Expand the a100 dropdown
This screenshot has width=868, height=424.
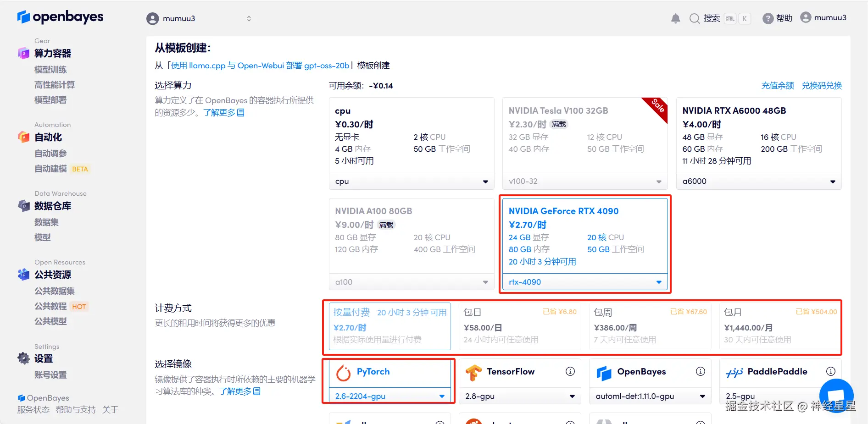tap(412, 282)
